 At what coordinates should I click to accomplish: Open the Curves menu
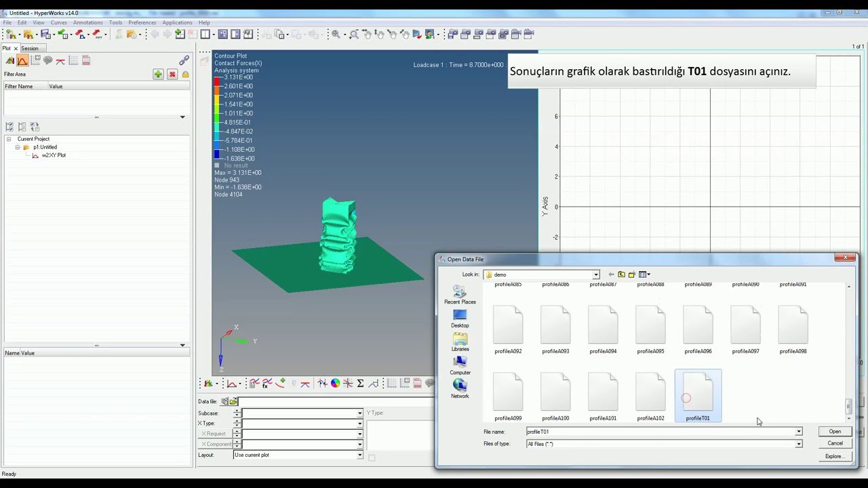point(59,22)
